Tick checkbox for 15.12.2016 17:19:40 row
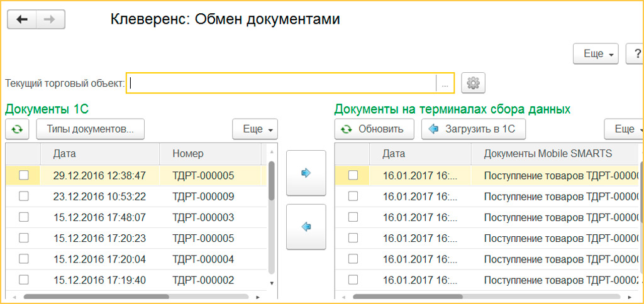 click(24, 280)
